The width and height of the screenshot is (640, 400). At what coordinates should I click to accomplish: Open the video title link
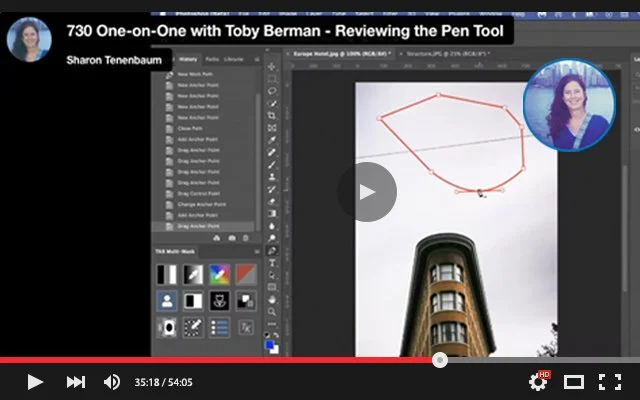tap(285, 31)
